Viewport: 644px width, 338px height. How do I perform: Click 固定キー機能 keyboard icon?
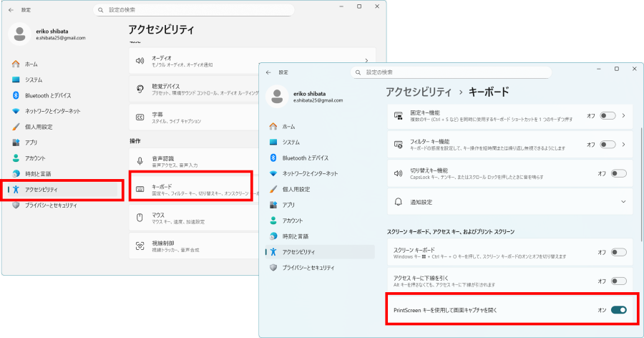pos(398,116)
